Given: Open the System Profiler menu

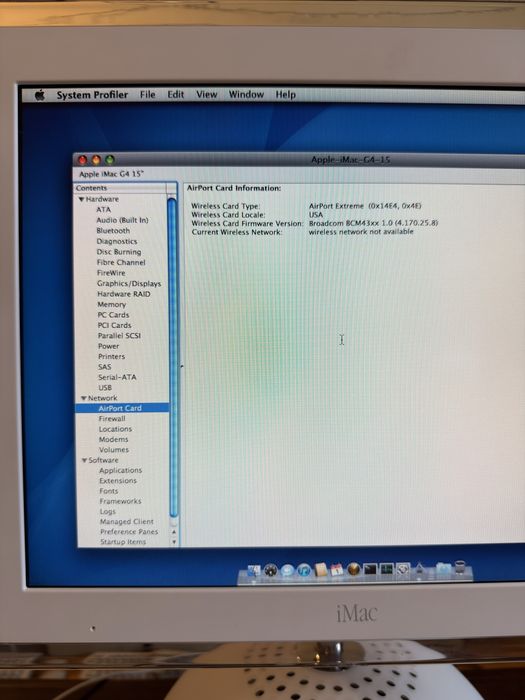Looking at the screenshot, I should pos(92,95).
